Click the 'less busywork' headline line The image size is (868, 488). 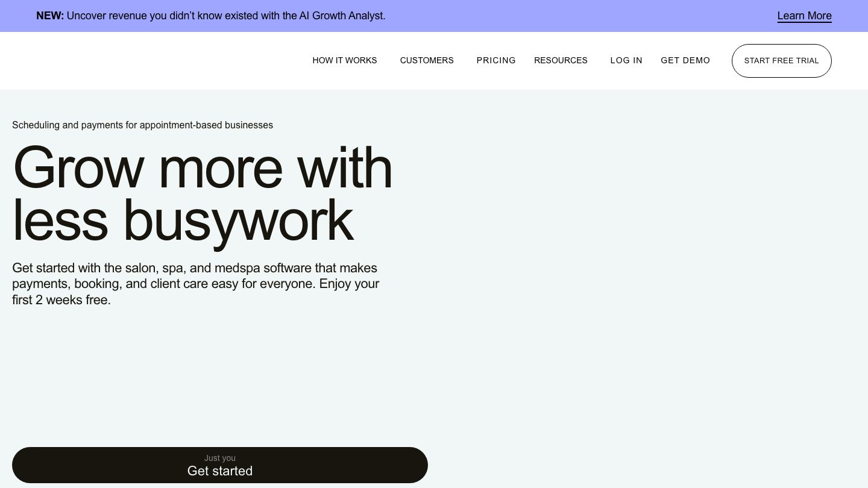pyautogui.click(x=183, y=220)
